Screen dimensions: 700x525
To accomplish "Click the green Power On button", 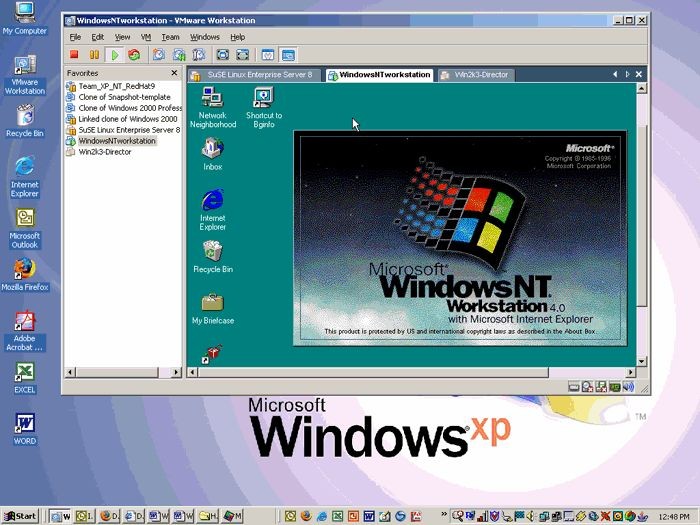I will [x=115, y=54].
